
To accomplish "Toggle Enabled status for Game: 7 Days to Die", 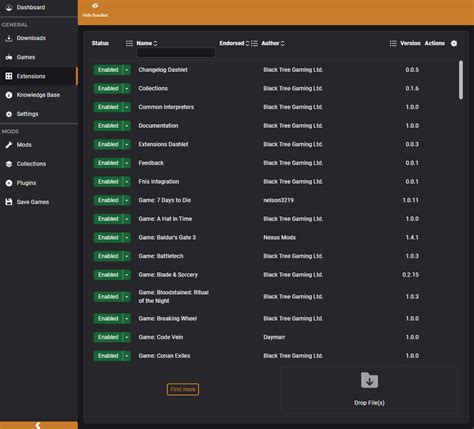I will pos(108,200).
